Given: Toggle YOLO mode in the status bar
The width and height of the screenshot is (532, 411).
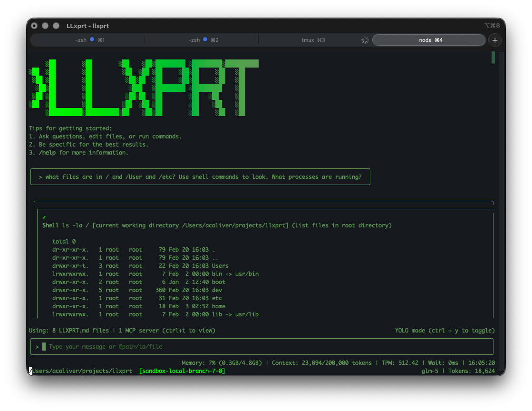Looking at the screenshot, I should point(445,330).
